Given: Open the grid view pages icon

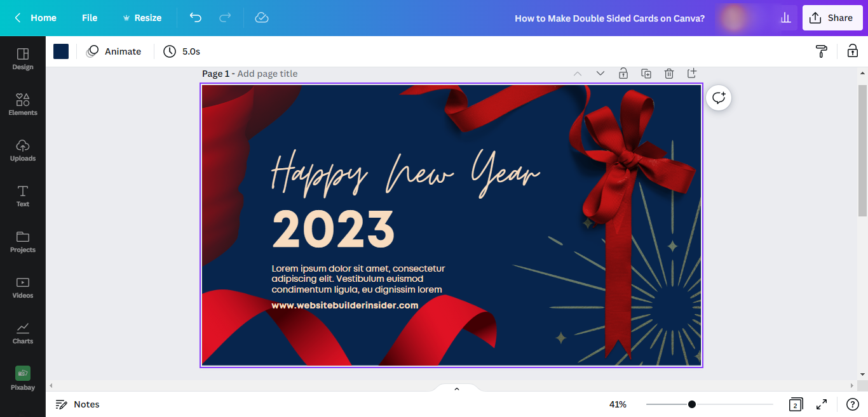Looking at the screenshot, I should point(796,404).
